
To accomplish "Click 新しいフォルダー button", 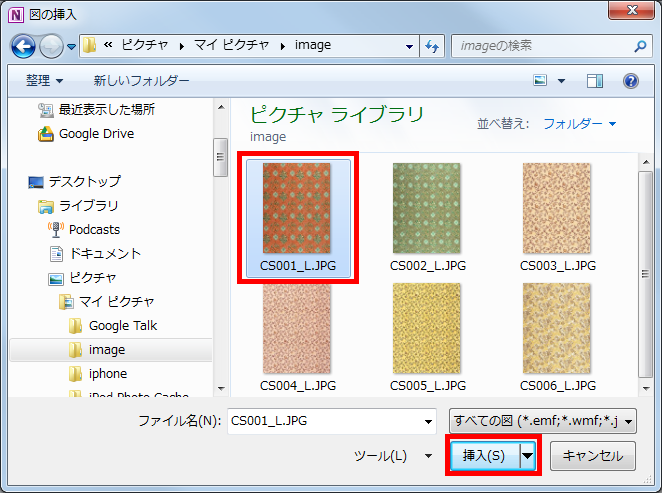I will pyautogui.click(x=141, y=80).
